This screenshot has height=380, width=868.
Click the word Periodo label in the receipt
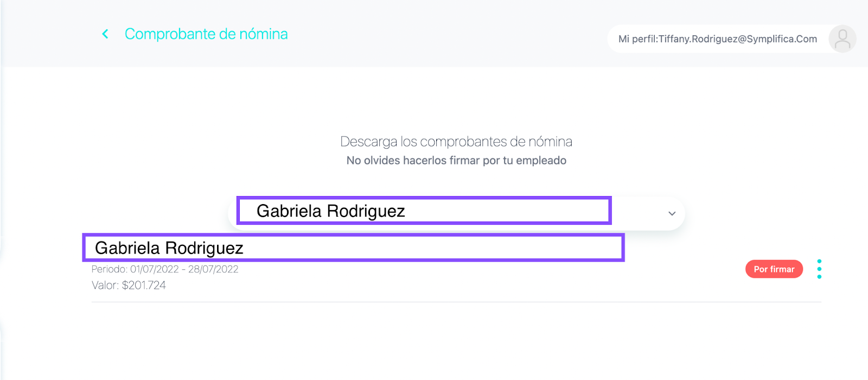point(109,269)
